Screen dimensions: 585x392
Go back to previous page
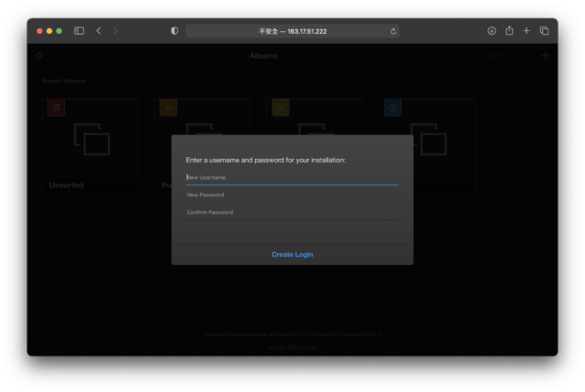coord(99,31)
